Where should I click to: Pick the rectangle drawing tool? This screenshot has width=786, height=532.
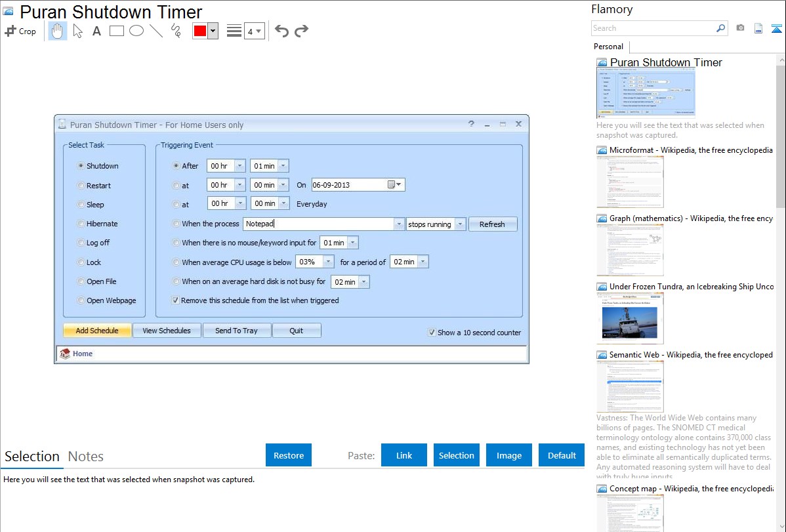(x=117, y=31)
